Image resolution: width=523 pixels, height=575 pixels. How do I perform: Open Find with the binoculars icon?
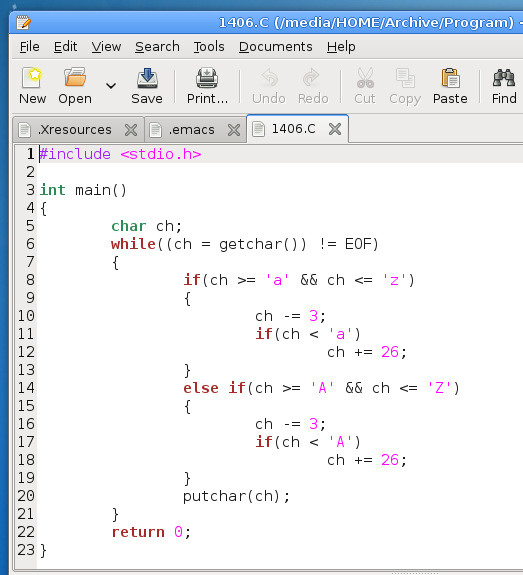(x=504, y=77)
